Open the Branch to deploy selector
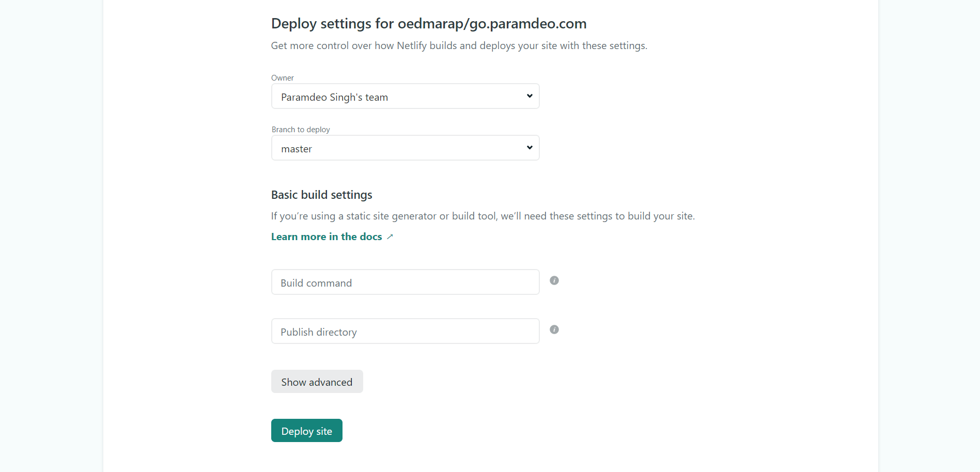980x472 pixels. pos(405,148)
